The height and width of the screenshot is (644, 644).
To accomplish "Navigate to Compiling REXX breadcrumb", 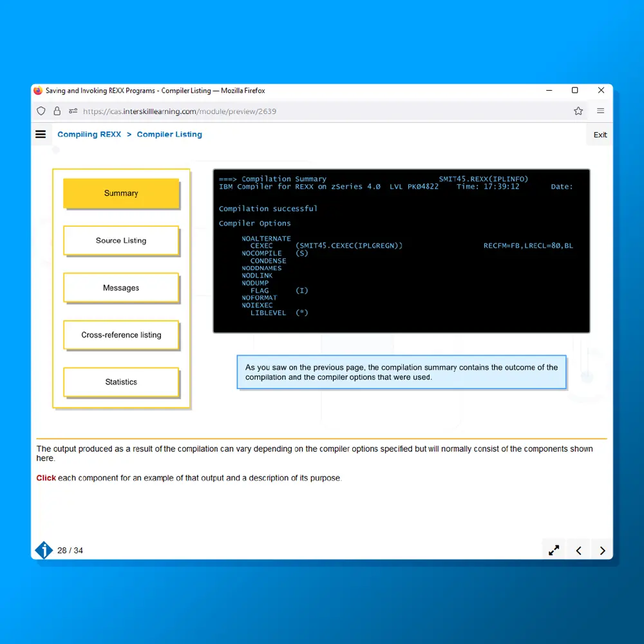I will pyautogui.click(x=89, y=135).
